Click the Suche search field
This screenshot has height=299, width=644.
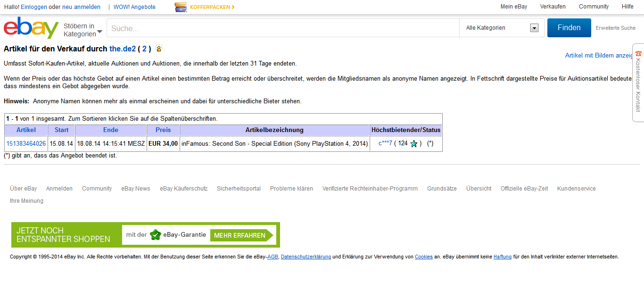pos(283,28)
